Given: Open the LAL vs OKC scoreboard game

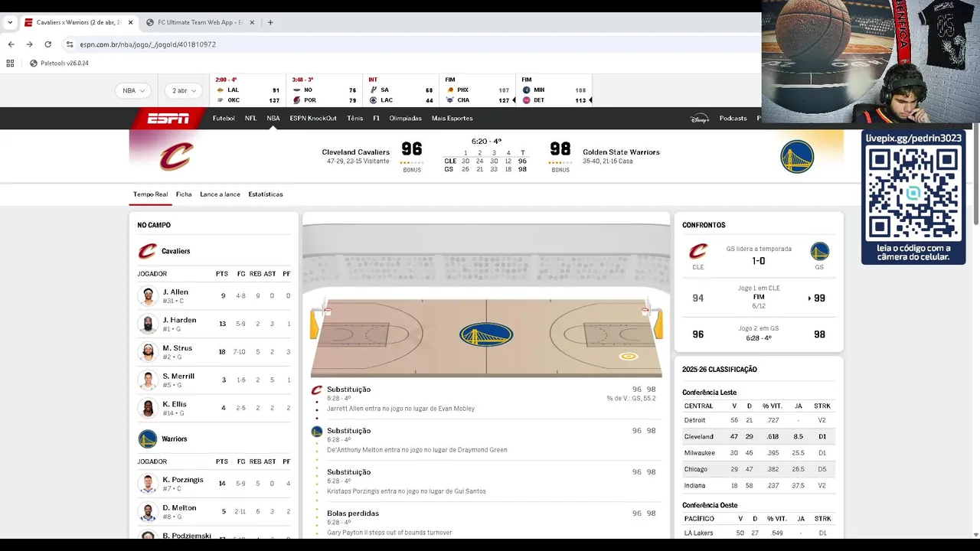Looking at the screenshot, I should pyautogui.click(x=247, y=90).
